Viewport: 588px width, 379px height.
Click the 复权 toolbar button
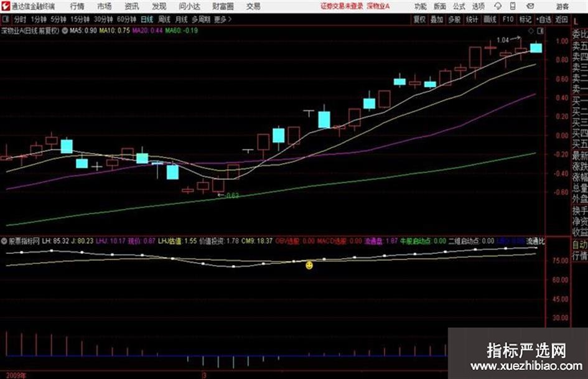tap(419, 19)
